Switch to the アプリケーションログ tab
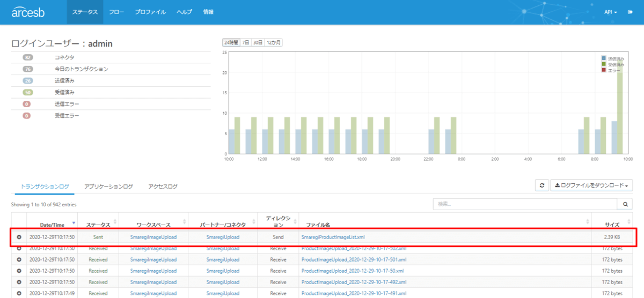The width and height of the screenshot is (644, 298). pyautogui.click(x=108, y=187)
